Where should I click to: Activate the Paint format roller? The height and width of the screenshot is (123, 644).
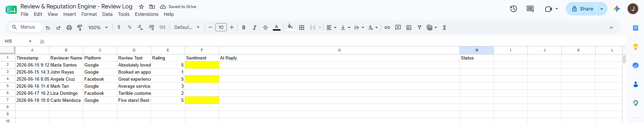coord(80,28)
